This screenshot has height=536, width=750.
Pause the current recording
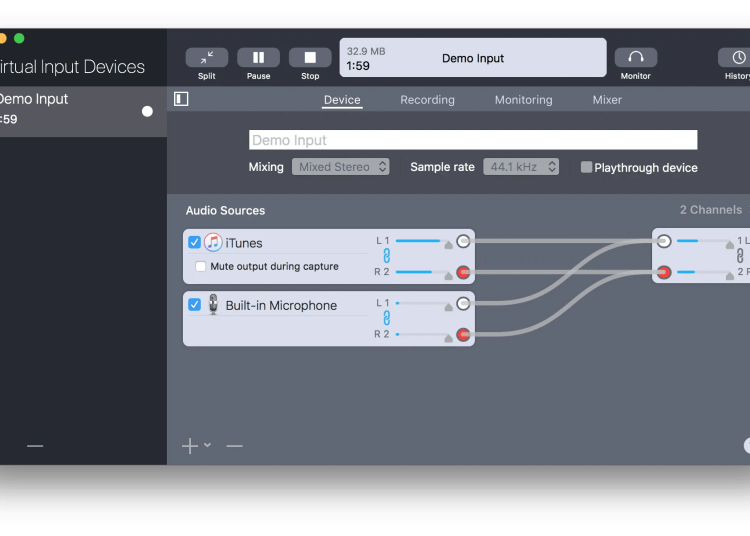(258, 58)
